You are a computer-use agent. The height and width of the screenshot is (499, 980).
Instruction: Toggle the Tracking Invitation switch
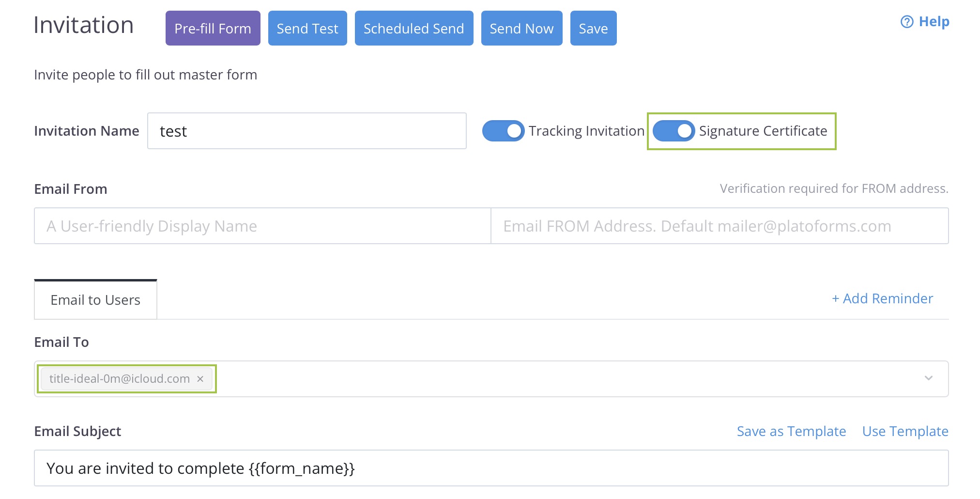pyautogui.click(x=503, y=131)
